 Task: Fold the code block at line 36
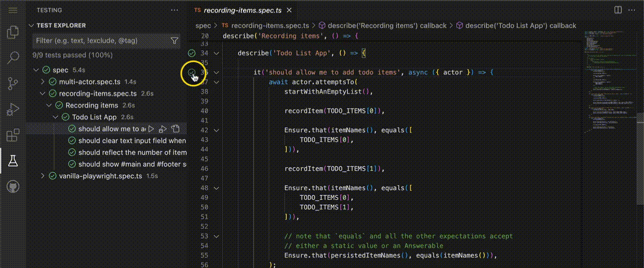pos(216,72)
